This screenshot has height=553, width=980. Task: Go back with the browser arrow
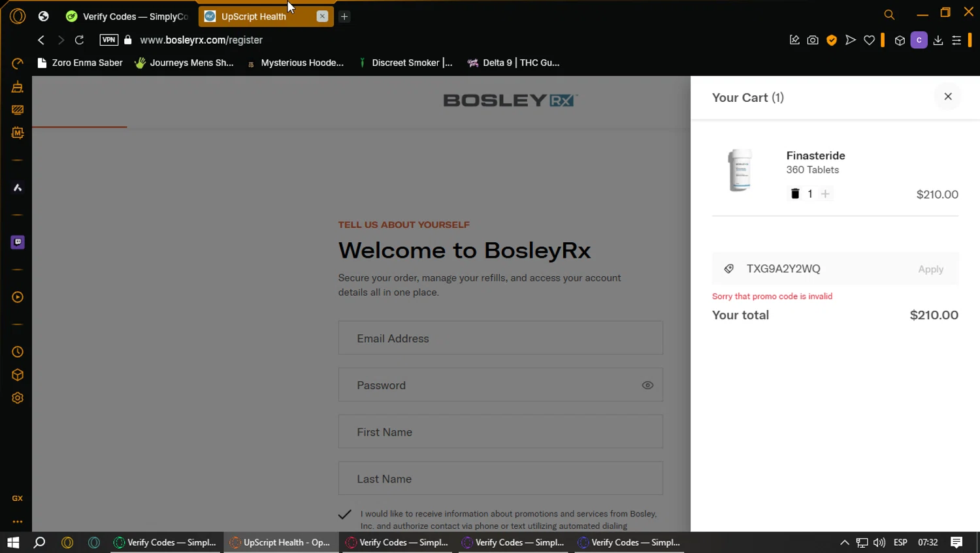coord(41,40)
